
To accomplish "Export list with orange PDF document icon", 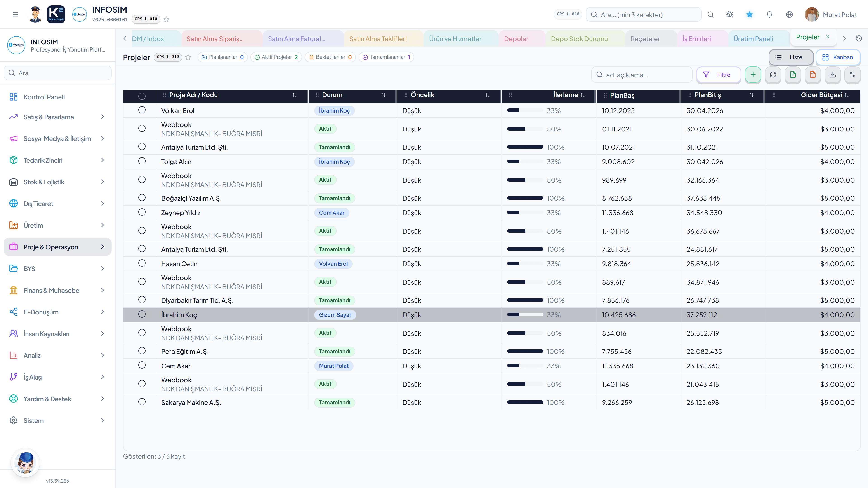I will tap(812, 75).
